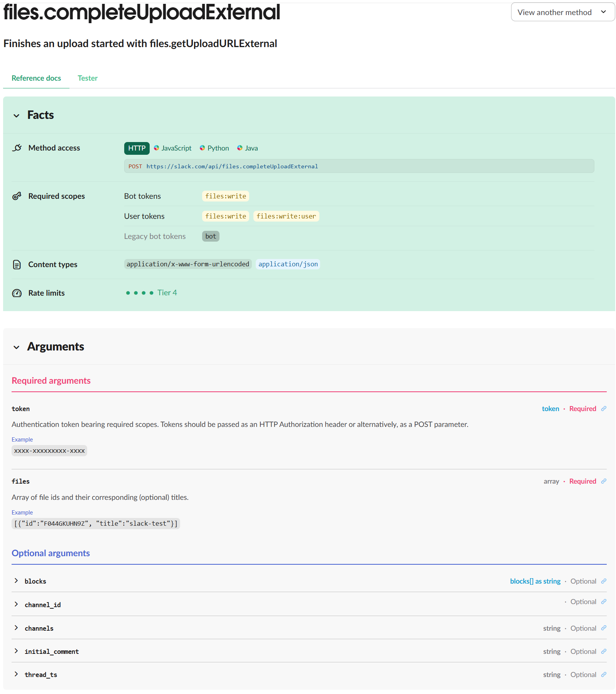Copy permalink icon for token argument
Image resolution: width=616 pixels, height=694 pixels.
[x=604, y=408]
